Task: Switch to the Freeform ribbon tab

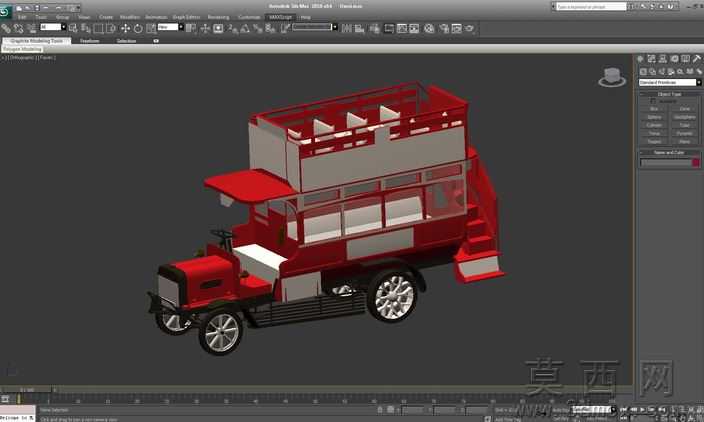Action: (x=89, y=41)
